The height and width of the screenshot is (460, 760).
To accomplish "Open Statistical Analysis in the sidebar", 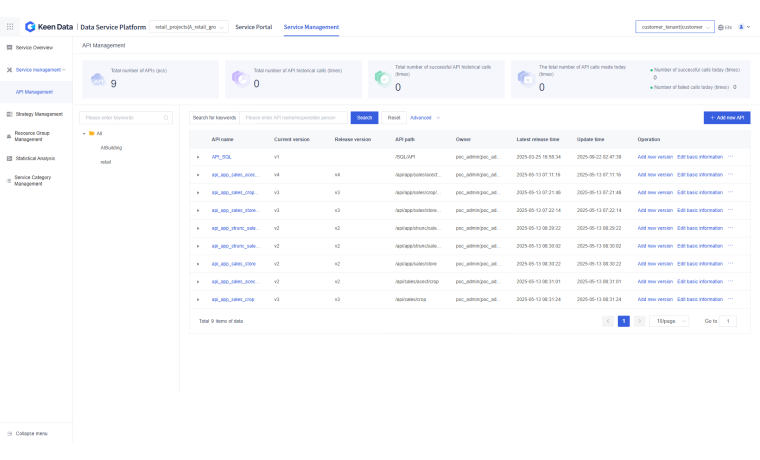I will 35,158.
